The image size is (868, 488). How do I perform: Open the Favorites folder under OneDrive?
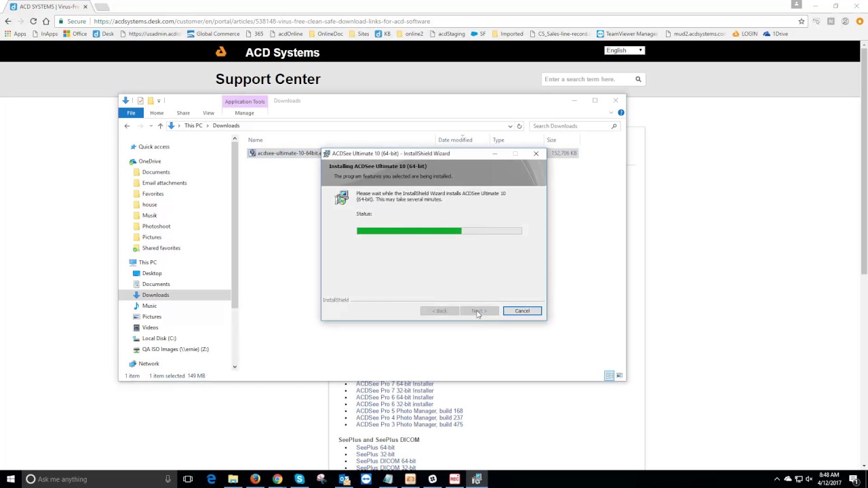[x=153, y=194]
